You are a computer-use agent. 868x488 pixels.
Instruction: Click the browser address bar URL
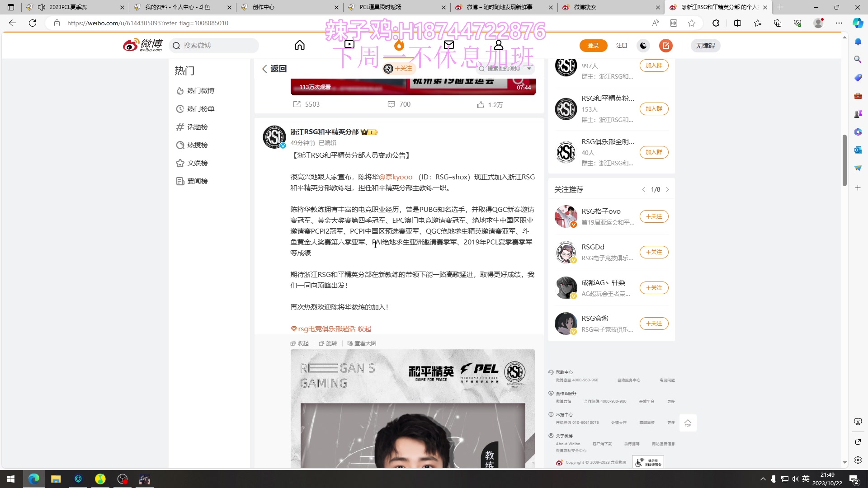149,23
